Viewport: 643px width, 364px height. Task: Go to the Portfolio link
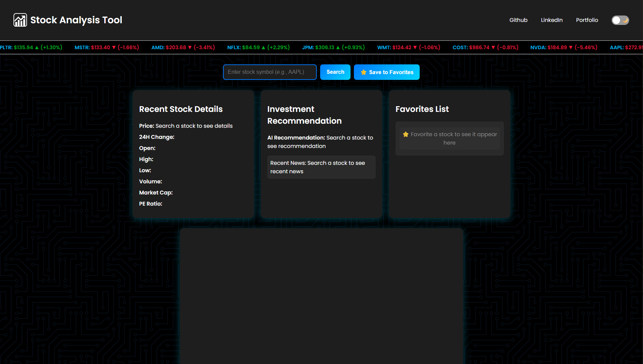click(587, 20)
